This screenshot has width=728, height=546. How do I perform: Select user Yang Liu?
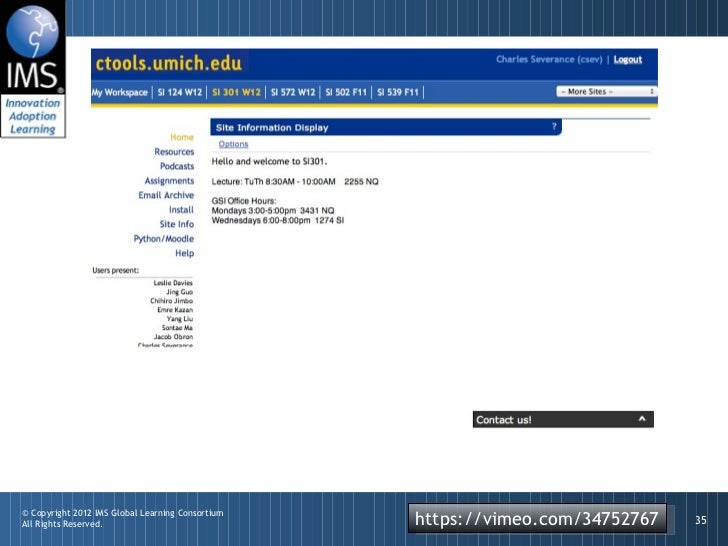point(179,318)
